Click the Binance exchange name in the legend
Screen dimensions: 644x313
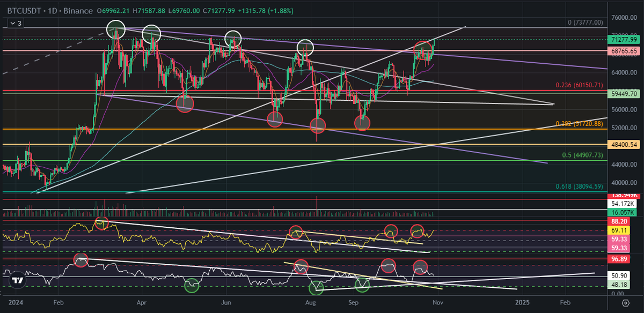(78, 10)
